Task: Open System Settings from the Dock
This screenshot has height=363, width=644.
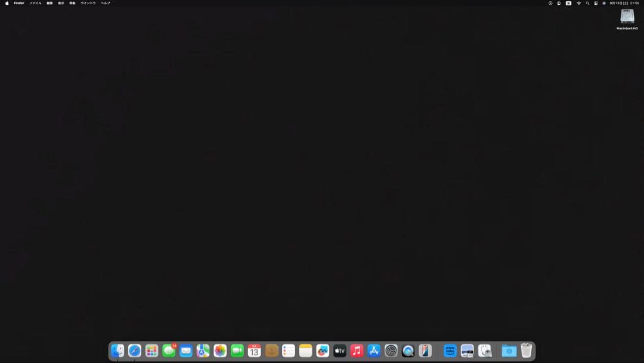Action: pyautogui.click(x=391, y=350)
